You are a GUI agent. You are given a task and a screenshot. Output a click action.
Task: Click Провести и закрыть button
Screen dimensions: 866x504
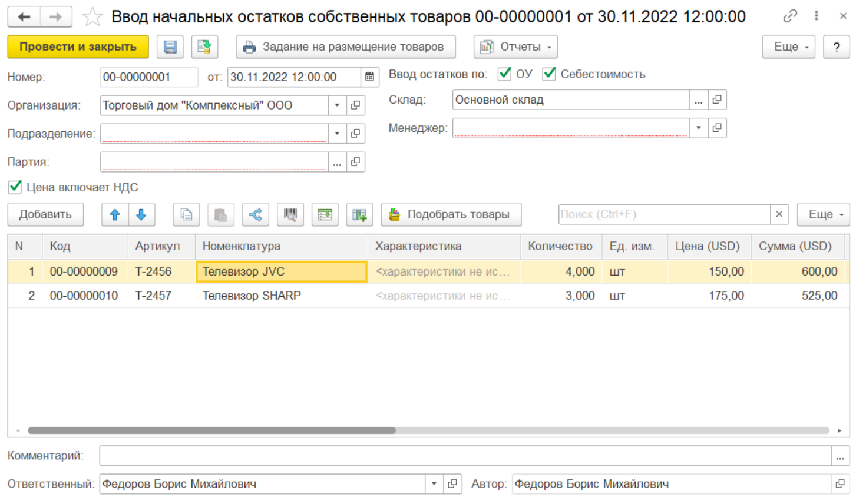point(78,47)
